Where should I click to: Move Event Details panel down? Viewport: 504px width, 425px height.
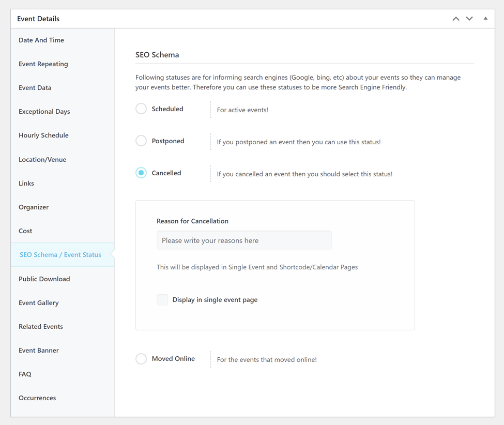click(x=469, y=19)
